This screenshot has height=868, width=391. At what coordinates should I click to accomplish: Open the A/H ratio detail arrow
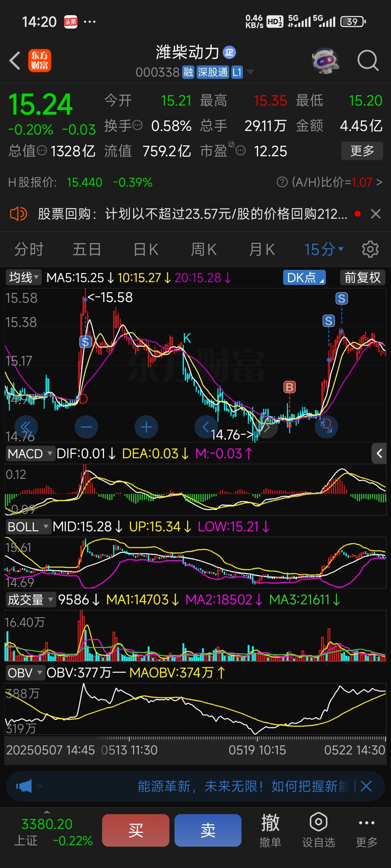coord(379,182)
